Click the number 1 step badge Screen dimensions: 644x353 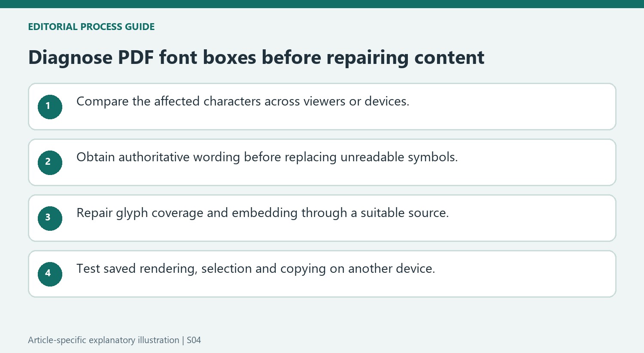(50, 107)
